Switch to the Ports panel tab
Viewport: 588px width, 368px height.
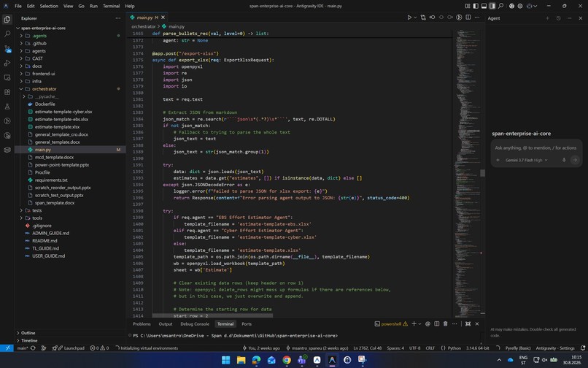point(247,324)
